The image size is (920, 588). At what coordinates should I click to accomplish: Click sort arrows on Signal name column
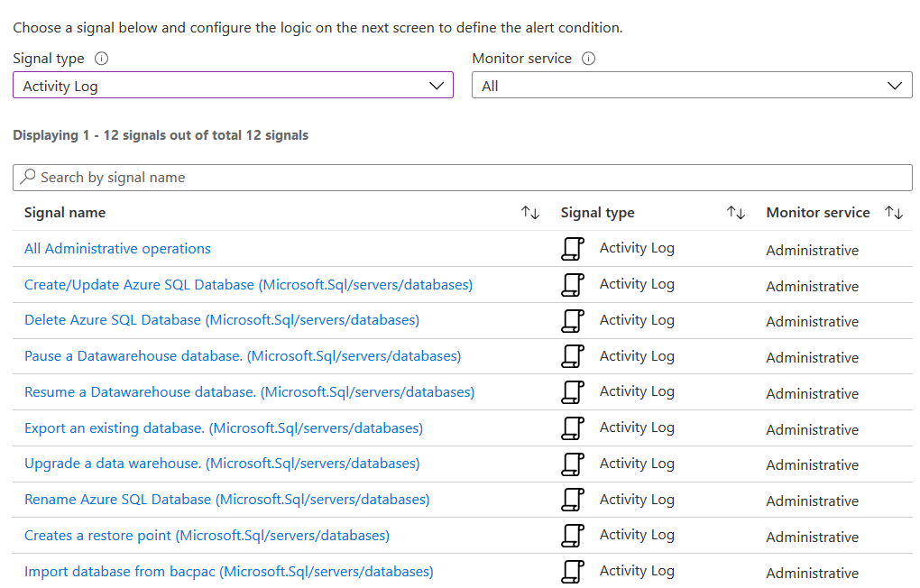tap(530, 213)
